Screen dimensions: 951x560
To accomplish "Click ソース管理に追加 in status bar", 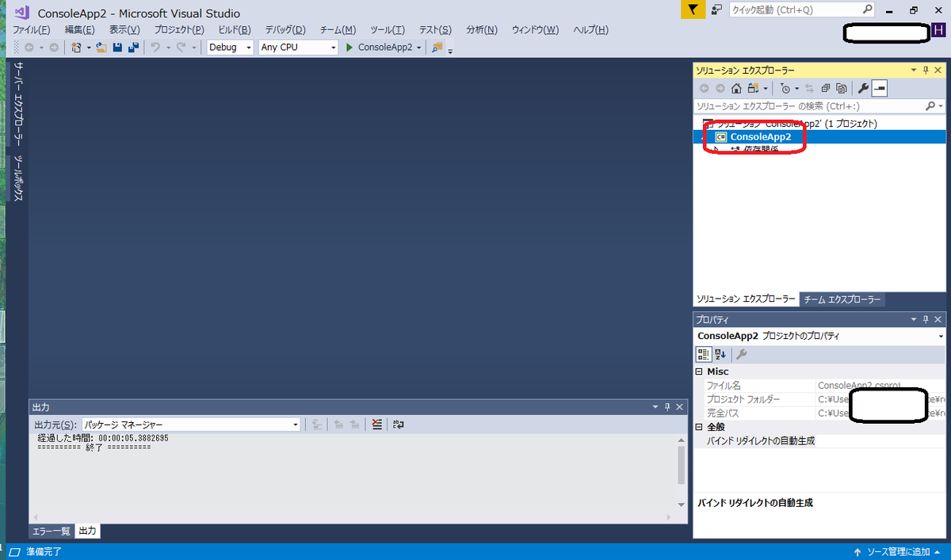I will coord(898,551).
